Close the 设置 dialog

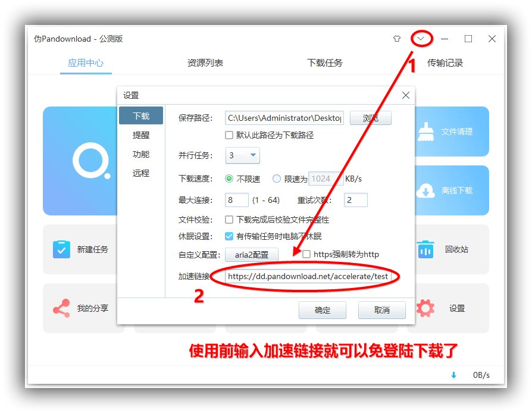(x=405, y=95)
